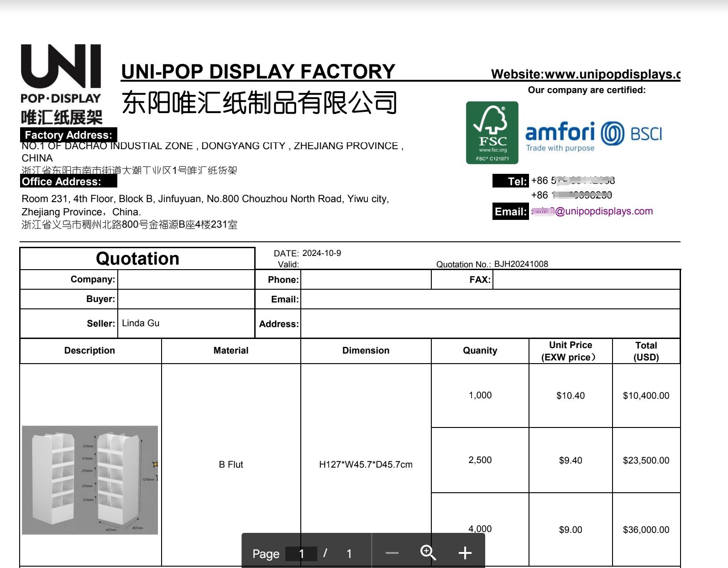
Task: Click the 'Factory Address:' label
Action: click(68, 135)
